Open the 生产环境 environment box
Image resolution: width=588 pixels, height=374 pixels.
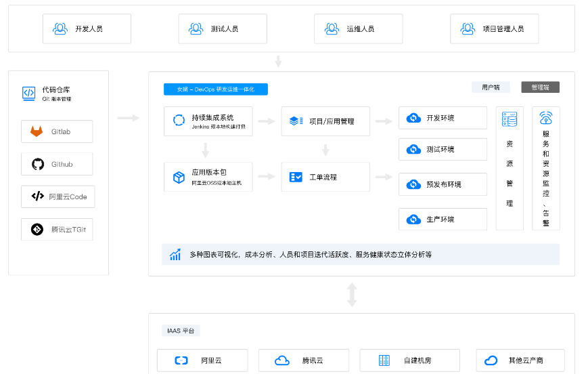pos(443,220)
